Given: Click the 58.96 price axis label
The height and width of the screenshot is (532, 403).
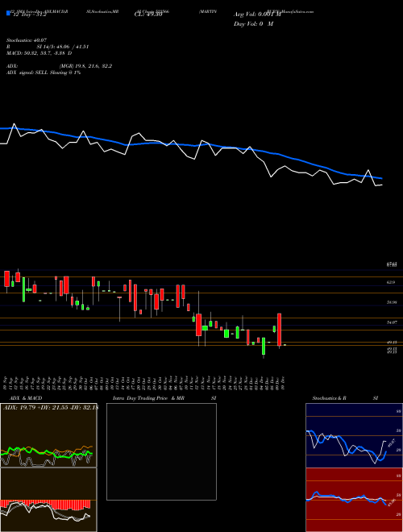Looking at the screenshot, I should [x=392, y=302].
